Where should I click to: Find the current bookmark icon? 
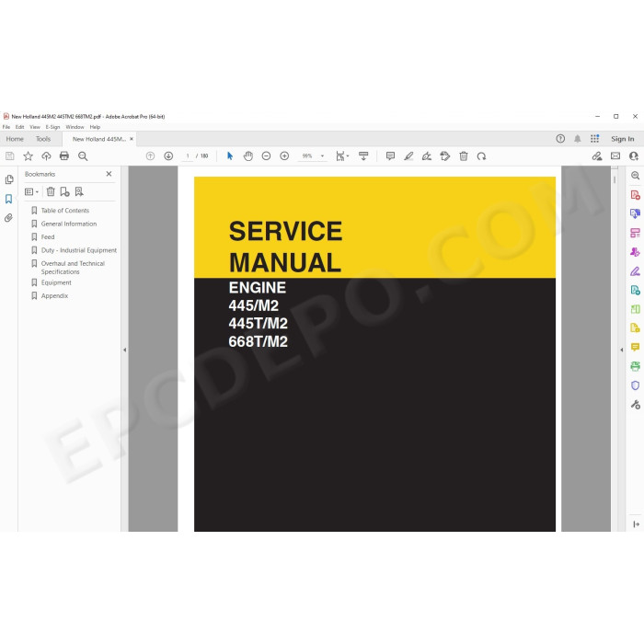coord(79,191)
